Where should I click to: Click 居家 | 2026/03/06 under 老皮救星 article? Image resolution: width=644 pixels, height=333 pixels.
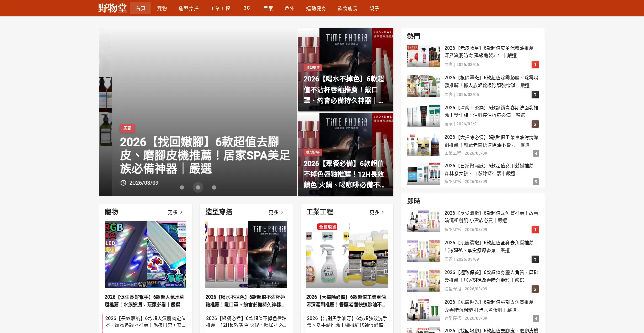click(x=462, y=65)
